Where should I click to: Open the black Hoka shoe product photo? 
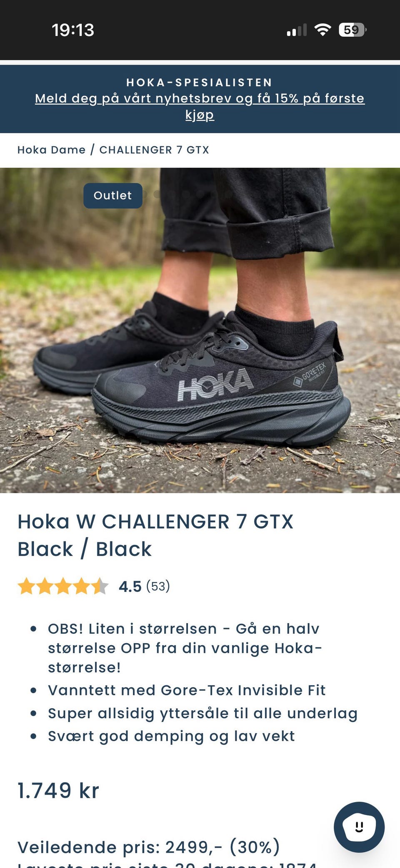(x=200, y=330)
